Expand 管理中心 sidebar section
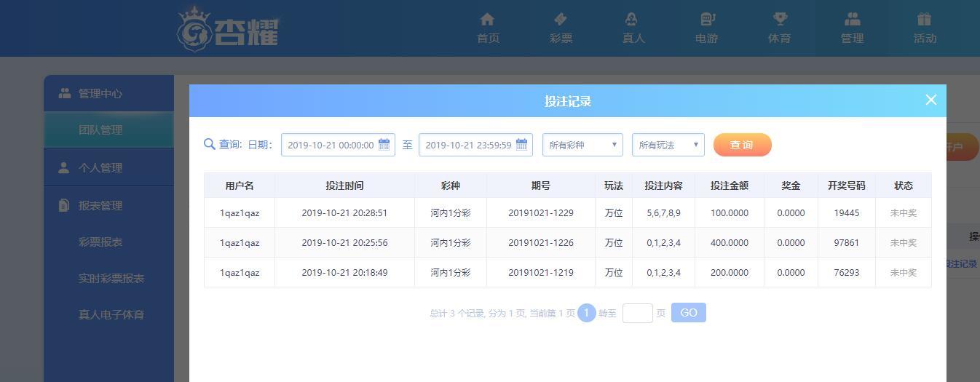Screen dimensions: 980x382 pos(108,93)
